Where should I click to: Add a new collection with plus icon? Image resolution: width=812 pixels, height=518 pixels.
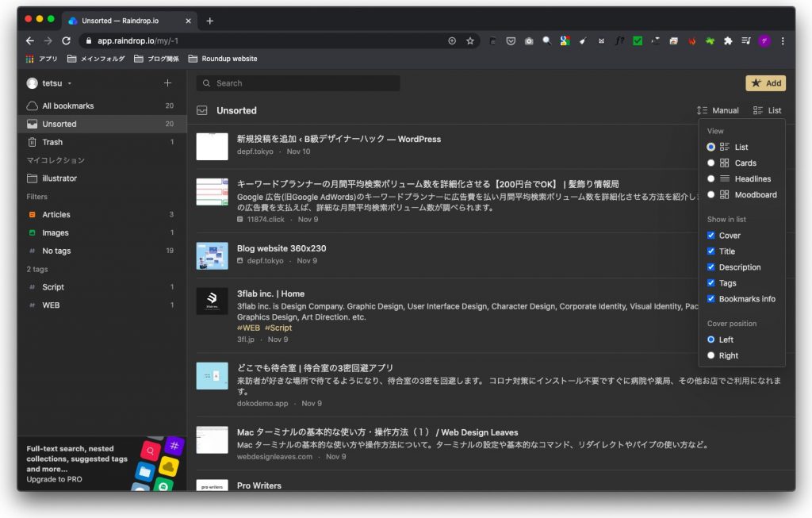[168, 82]
